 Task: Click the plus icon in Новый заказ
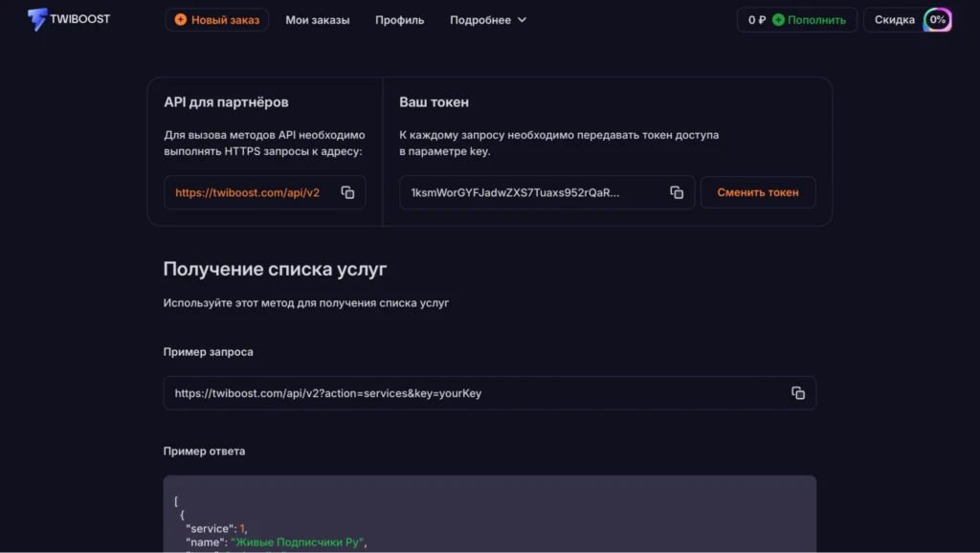click(x=181, y=20)
